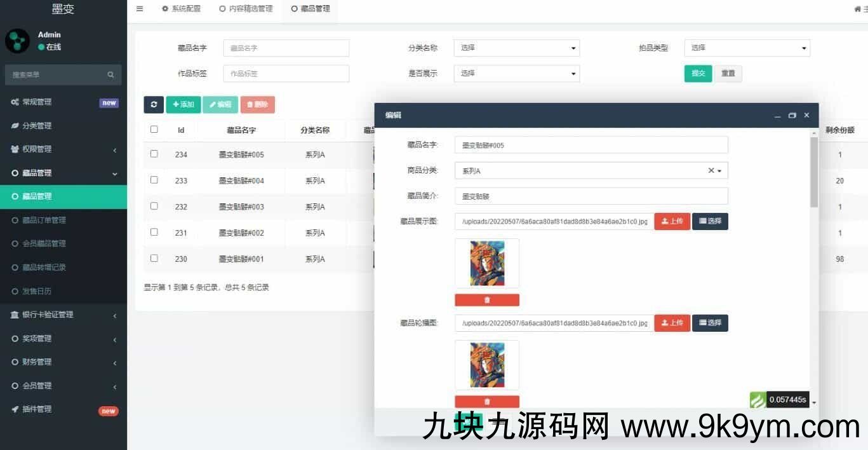Click trash delete button under 藏品展示图 thumbnail
The image size is (868, 450).
[x=487, y=300]
